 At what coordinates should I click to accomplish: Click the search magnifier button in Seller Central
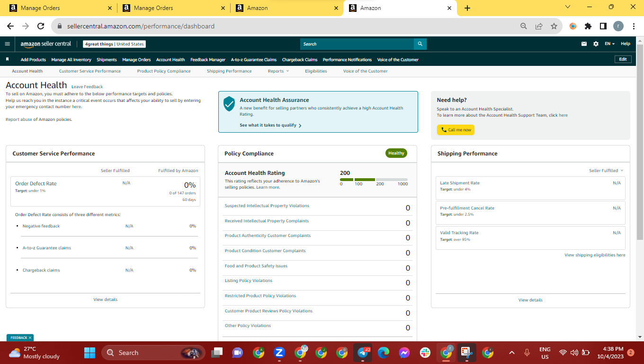pos(420,44)
